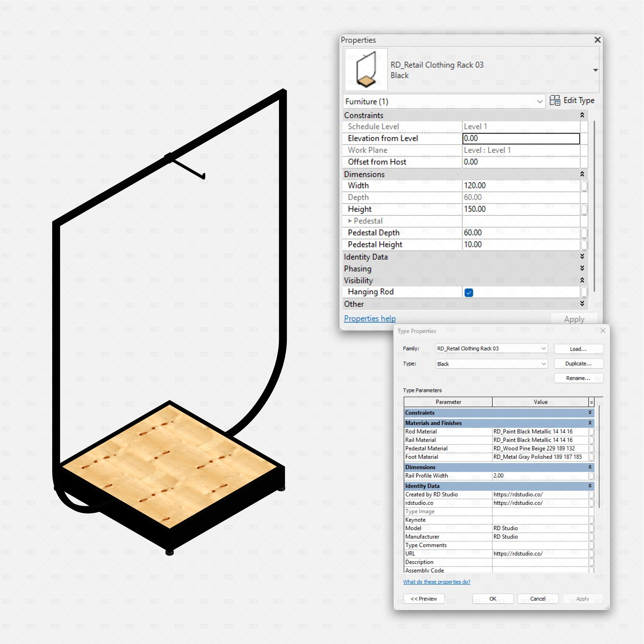Collapse the Dimensions section in Properties
This screenshot has width=644, height=644.
(582, 174)
